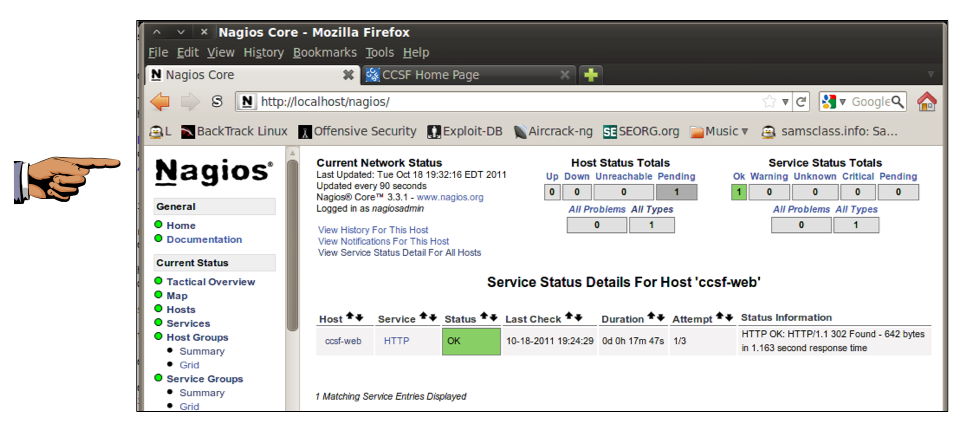Open Services sidebar link
The image size is (963, 428).
(188, 324)
